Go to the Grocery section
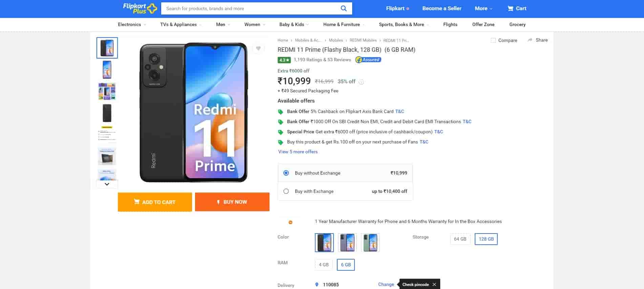This screenshot has width=644, height=289. click(x=517, y=24)
